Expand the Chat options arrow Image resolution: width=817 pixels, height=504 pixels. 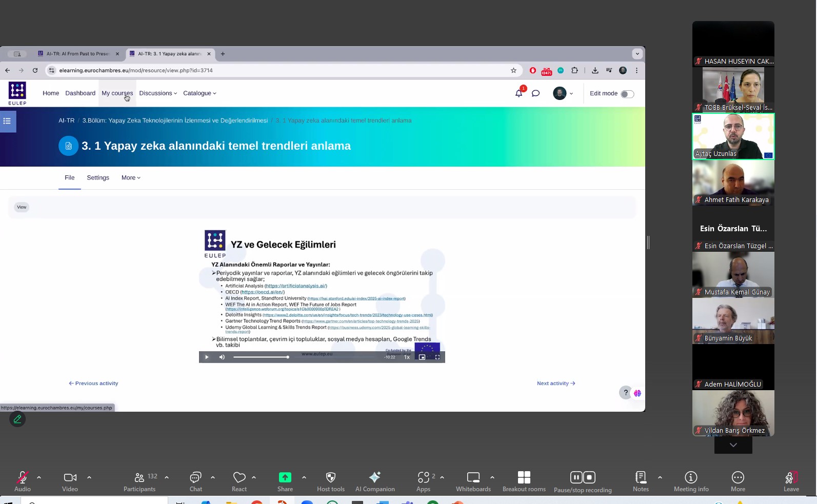pos(213,477)
